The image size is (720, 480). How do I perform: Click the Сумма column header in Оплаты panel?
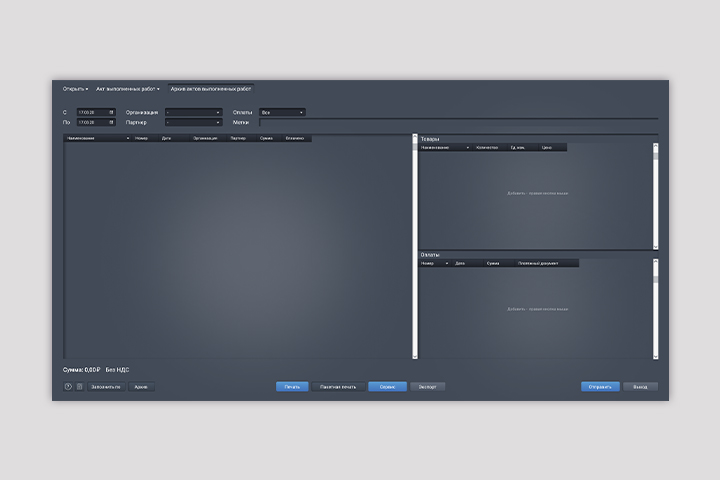[498, 263]
